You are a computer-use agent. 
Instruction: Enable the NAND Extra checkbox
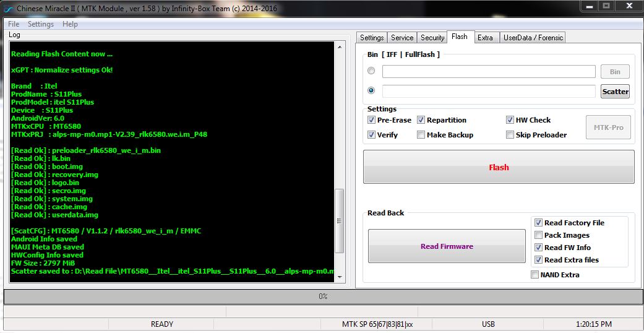point(535,275)
